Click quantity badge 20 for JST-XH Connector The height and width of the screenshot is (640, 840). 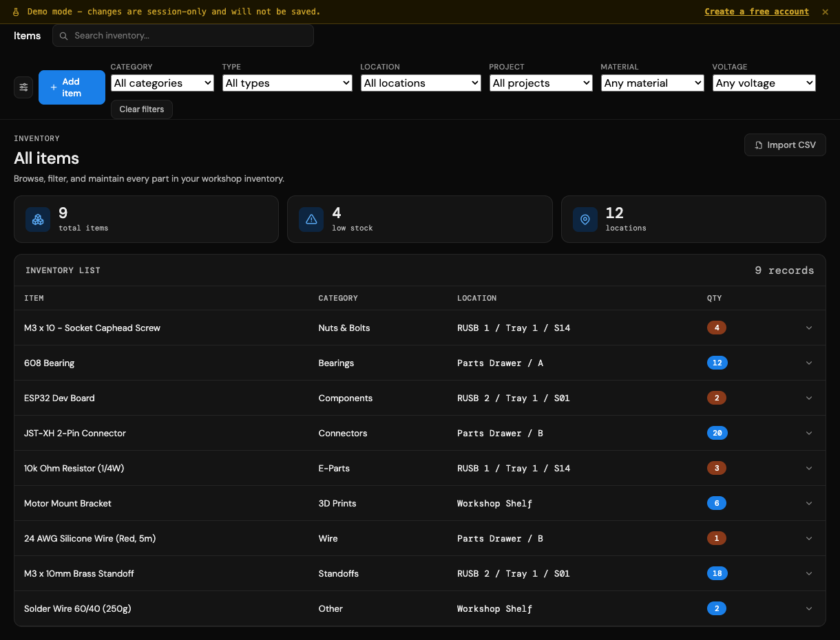point(717,434)
